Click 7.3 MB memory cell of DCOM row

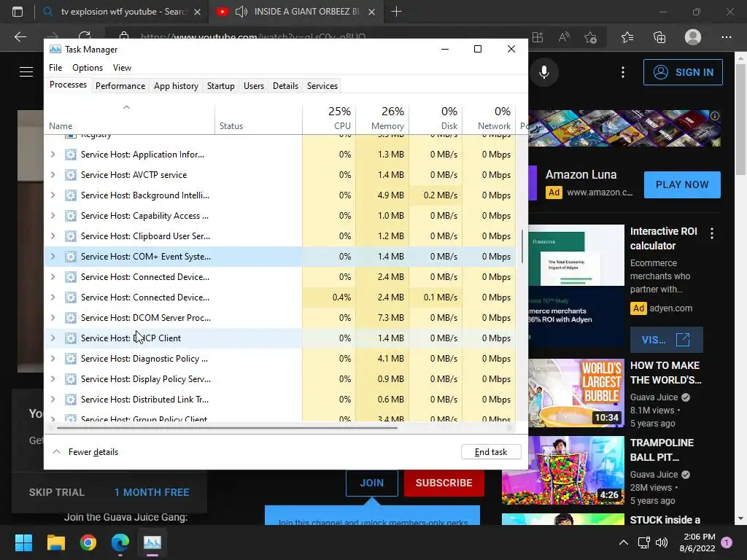coord(382,318)
